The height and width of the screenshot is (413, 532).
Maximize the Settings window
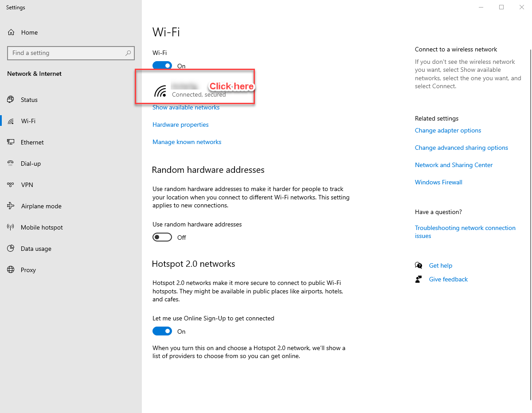coord(501,7)
